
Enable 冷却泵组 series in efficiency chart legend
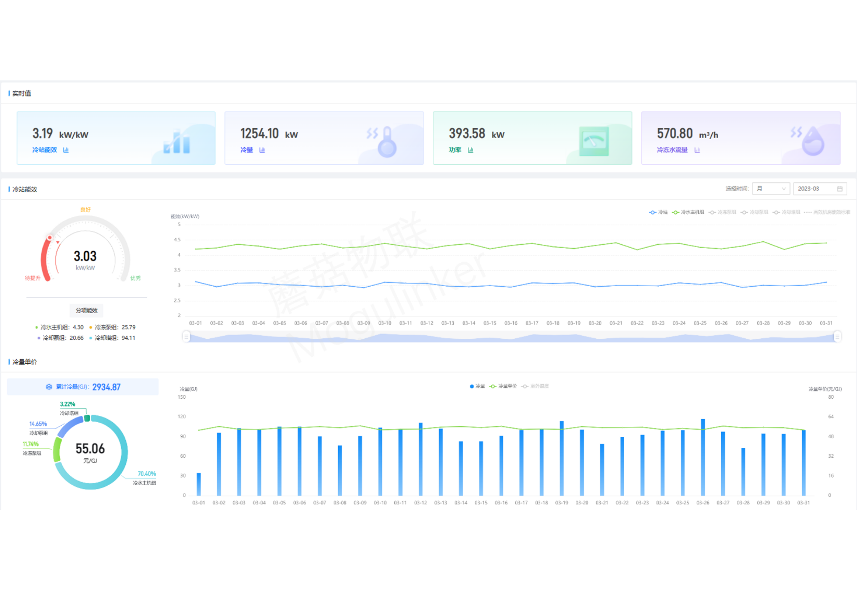754,212
